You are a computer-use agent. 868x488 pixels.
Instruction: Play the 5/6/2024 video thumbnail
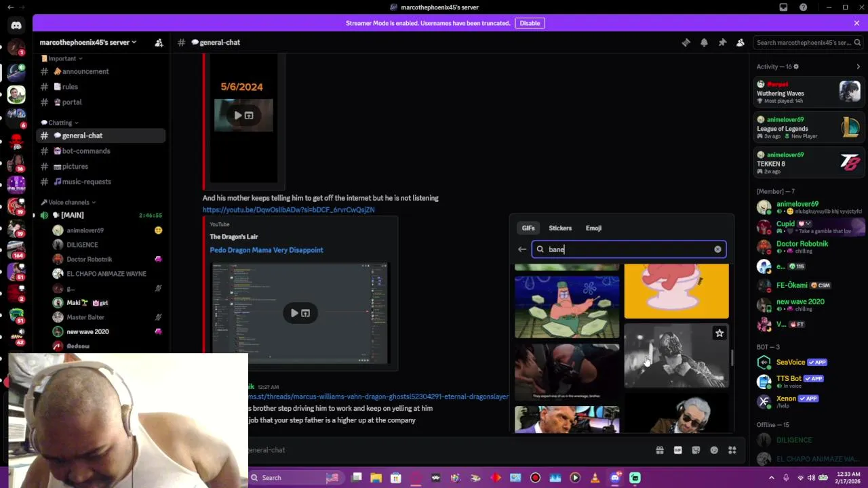click(238, 115)
